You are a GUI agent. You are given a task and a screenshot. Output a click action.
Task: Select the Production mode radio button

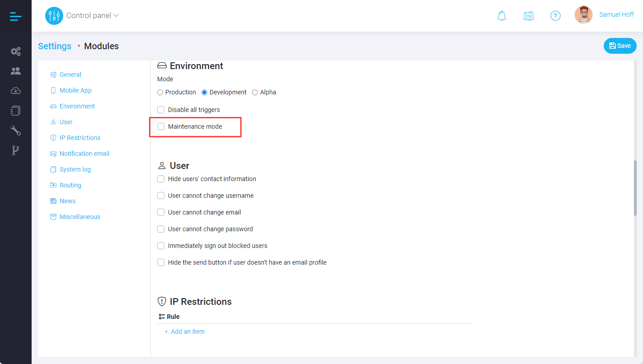point(160,93)
